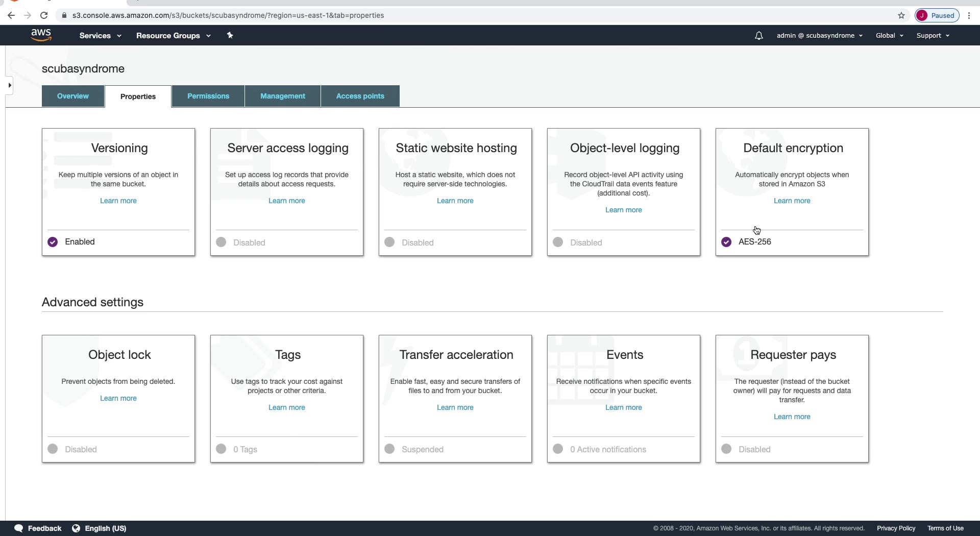Click the English (US) globe icon
The height and width of the screenshot is (536, 980).
76,528
